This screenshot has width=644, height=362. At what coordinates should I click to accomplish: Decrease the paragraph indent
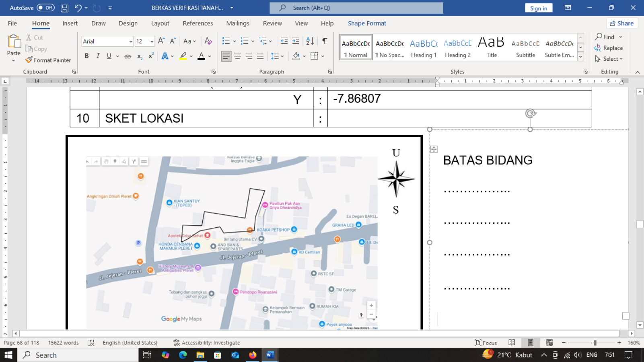tap(284, 41)
